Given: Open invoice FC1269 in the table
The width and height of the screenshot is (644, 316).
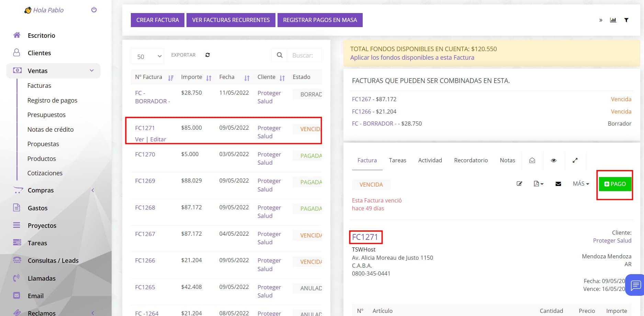Looking at the screenshot, I should [145, 181].
